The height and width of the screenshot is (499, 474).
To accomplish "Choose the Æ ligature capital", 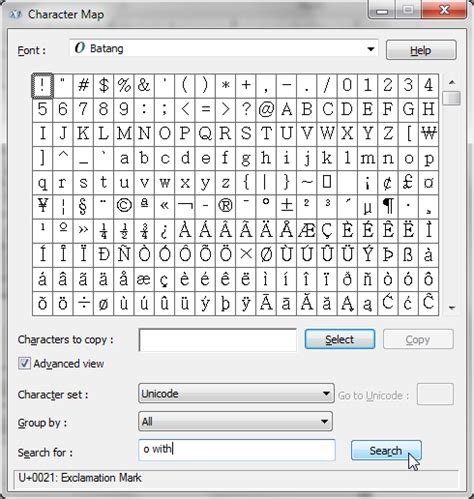I will tap(307, 230).
